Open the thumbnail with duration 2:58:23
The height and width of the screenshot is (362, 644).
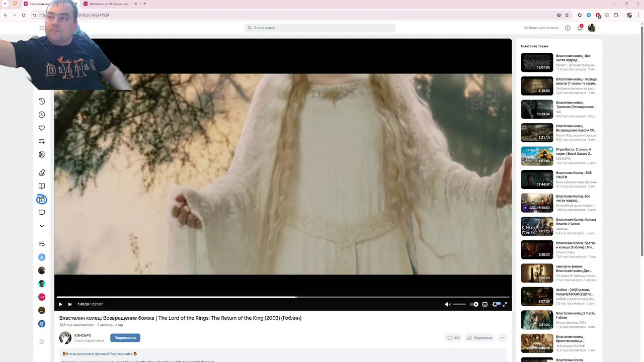pyautogui.click(x=537, y=250)
